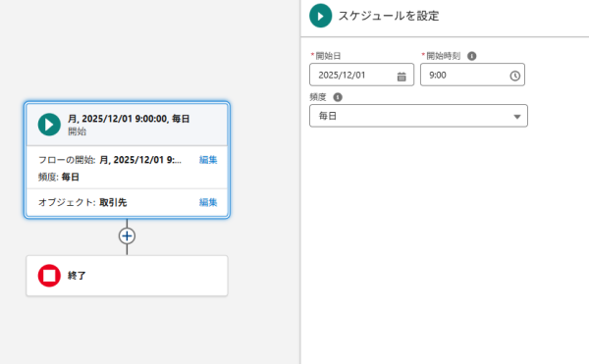
Task: Open the clock time picker in 開始時刻
Action: (515, 76)
